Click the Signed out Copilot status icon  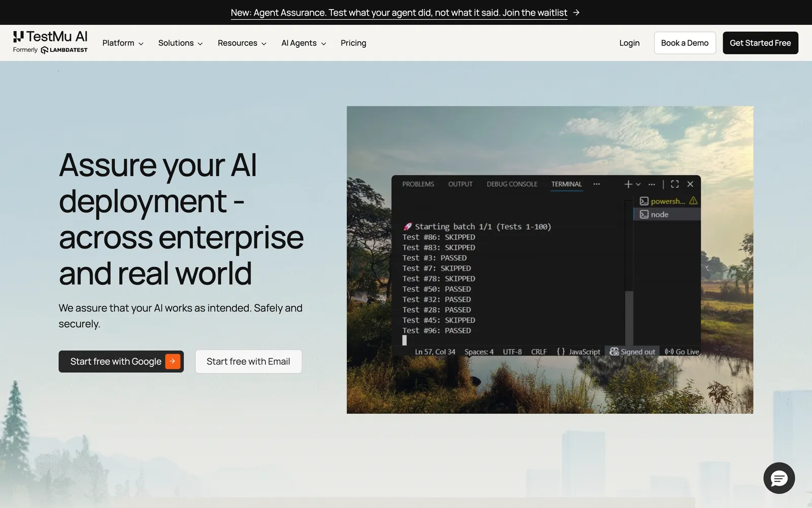coord(614,352)
